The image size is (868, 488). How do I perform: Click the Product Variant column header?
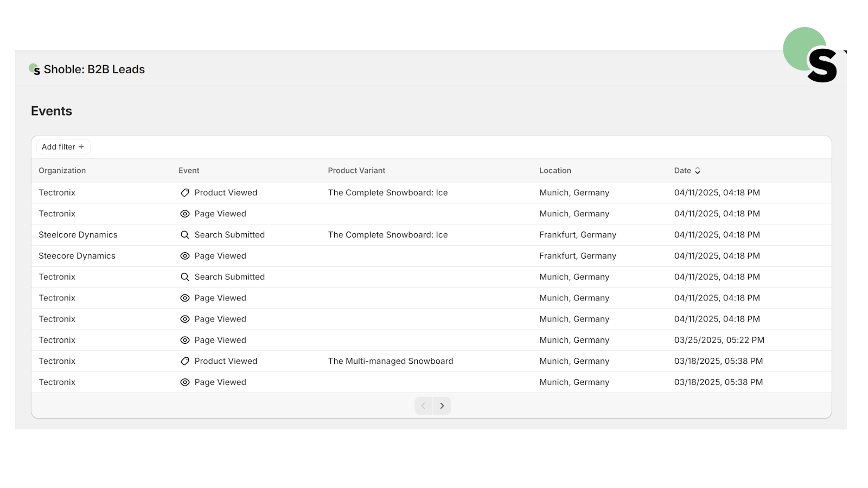click(x=356, y=170)
